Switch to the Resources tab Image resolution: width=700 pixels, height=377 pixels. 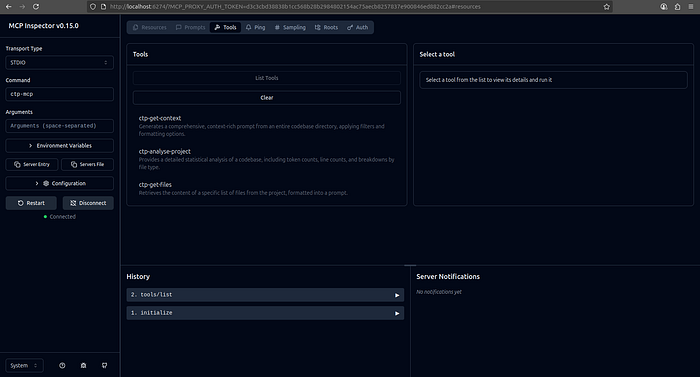150,27
